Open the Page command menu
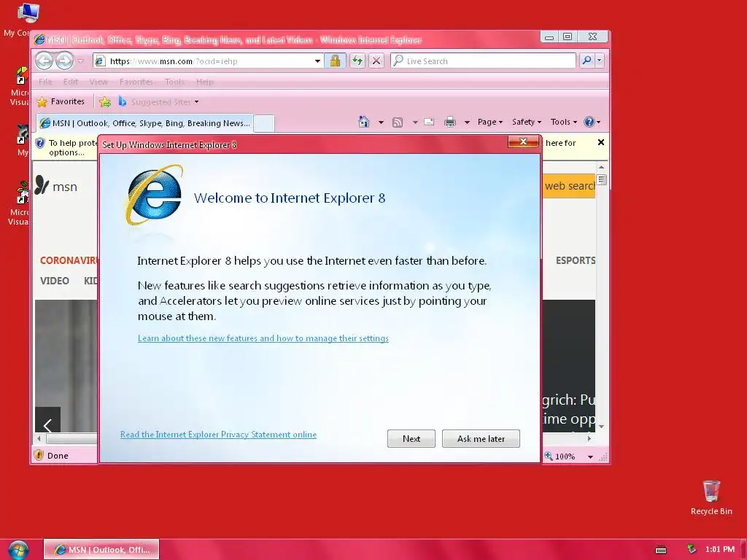 pyautogui.click(x=490, y=122)
